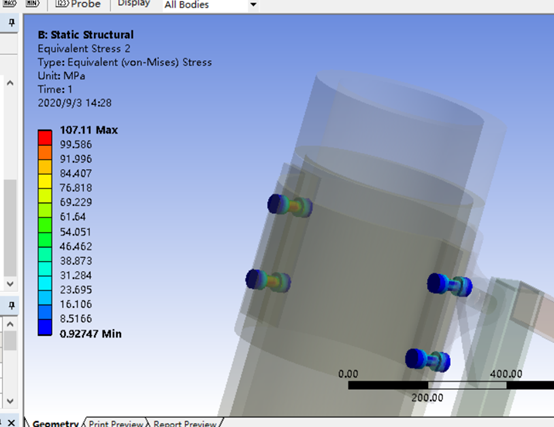Switch to the Print Preview tab

[x=116, y=423]
